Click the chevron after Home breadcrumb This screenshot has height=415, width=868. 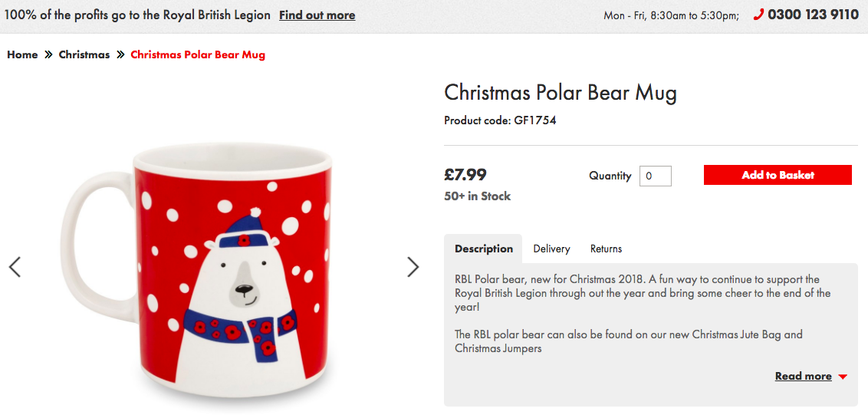[48, 55]
